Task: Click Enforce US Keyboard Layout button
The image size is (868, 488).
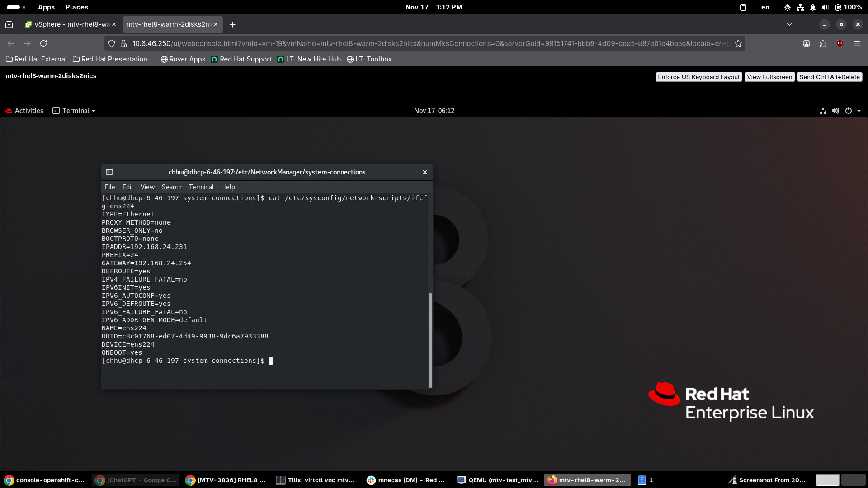Action: [698, 77]
